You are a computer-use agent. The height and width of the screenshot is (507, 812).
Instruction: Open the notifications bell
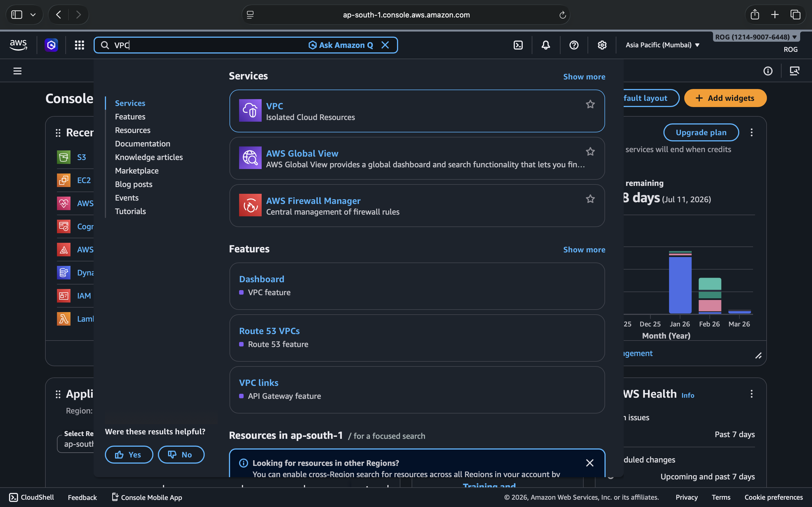click(x=546, y=45)
